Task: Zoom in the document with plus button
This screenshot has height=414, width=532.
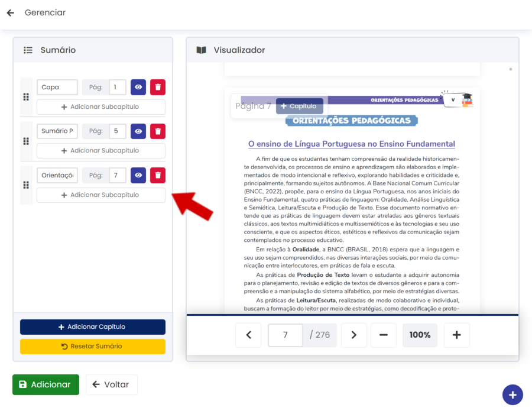Action: 456,335
